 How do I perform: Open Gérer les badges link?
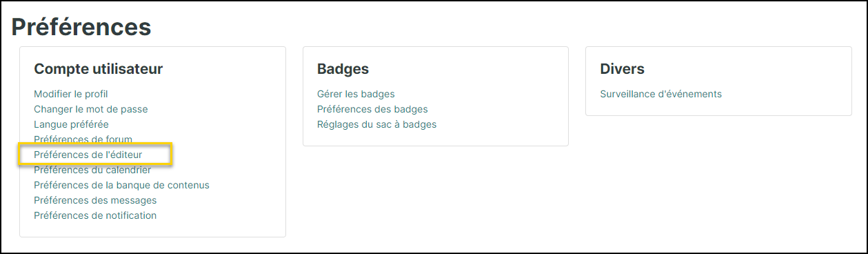(356, 94)
